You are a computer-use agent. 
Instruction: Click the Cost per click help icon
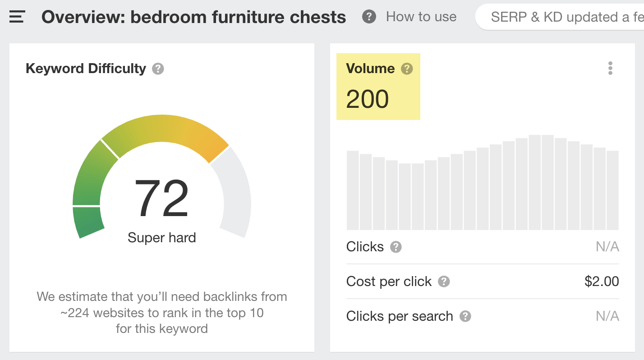[443, 281]
